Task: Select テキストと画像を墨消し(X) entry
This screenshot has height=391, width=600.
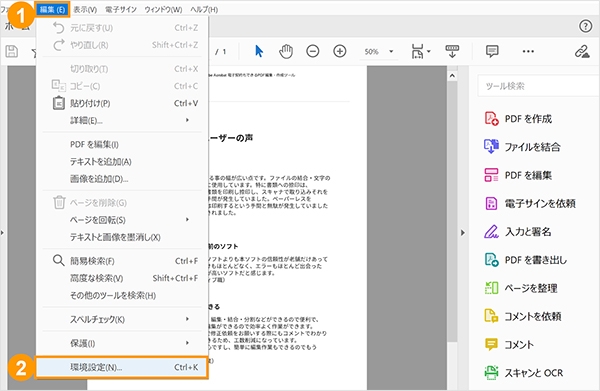Action: (x=122, y=237)
